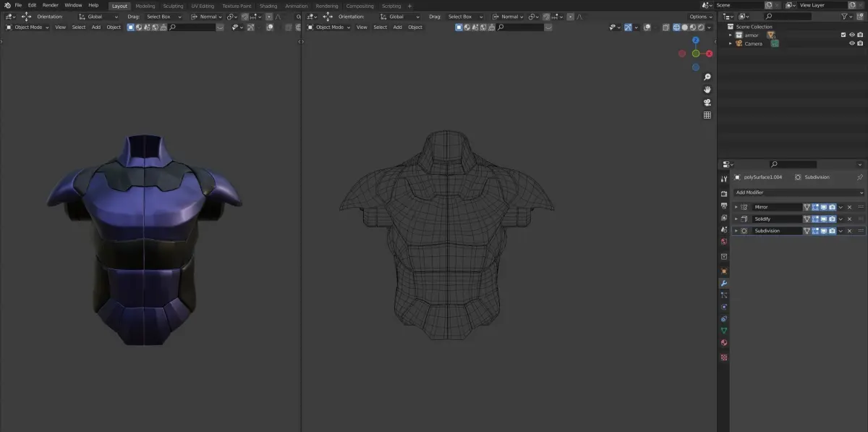Switch perspective/orthographic grid gizmo
This screenshot has height=432, width=868.
coord(707,115)
